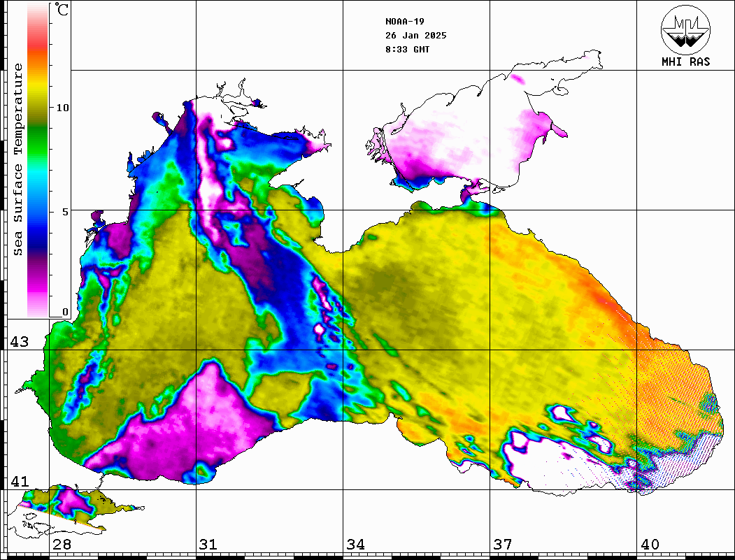Click the MHI RAS logo emblem

tap(686, 29)
